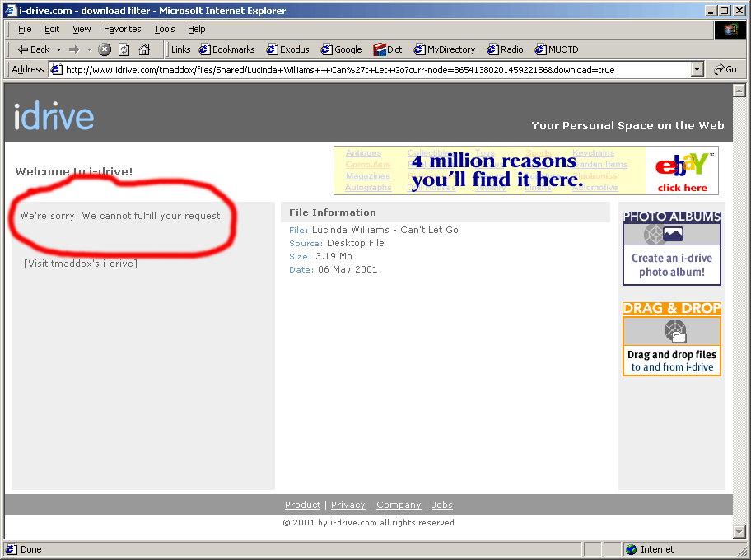The width and height of the screenshot is (751, 560).
Task: Click the Forward arrow button
Action: point(74,49)
